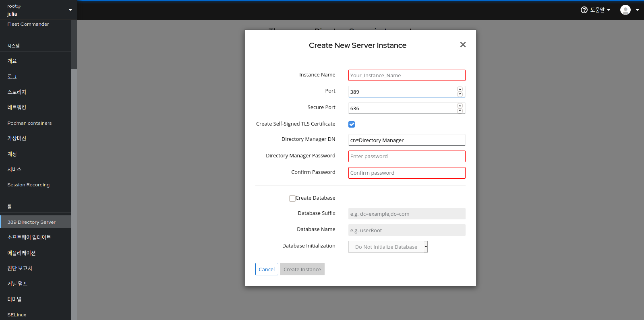Click the Cancel button
Viewport: 644px width, 320px height.
pos(267,269)
